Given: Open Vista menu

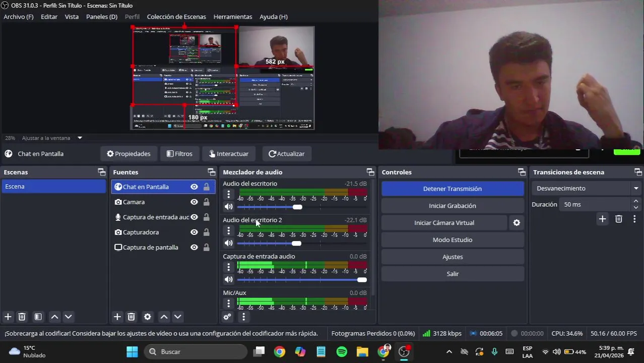Looking at the screenshot, I should [72, 17].
